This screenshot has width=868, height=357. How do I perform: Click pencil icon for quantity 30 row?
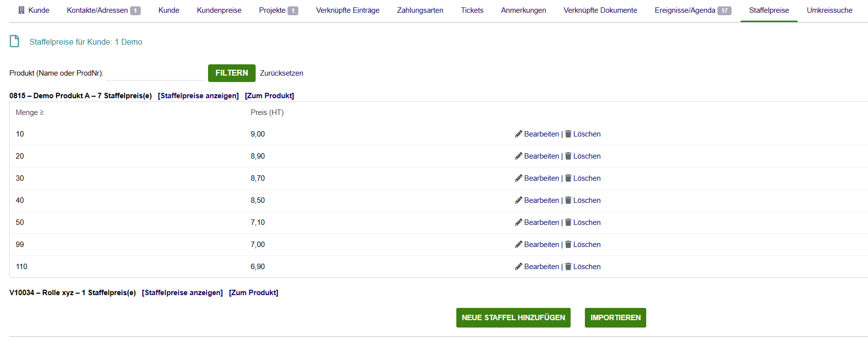(518, 178)
